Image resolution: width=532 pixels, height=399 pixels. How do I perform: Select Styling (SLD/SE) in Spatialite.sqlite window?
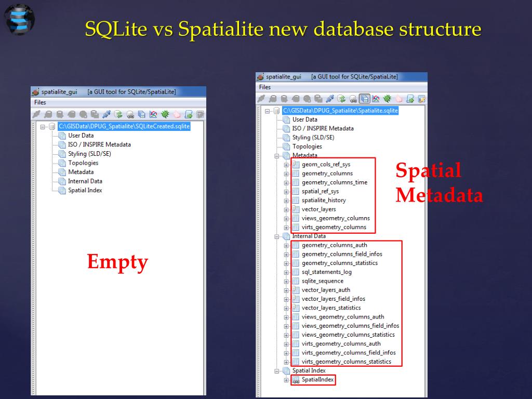[313, 137]
